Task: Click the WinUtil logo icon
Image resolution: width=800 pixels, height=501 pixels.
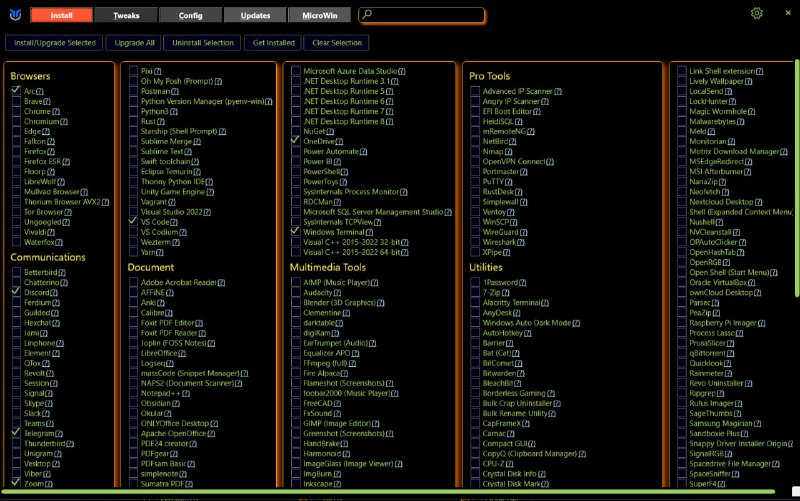Action: pyautogui.click(x=14, y=14)
